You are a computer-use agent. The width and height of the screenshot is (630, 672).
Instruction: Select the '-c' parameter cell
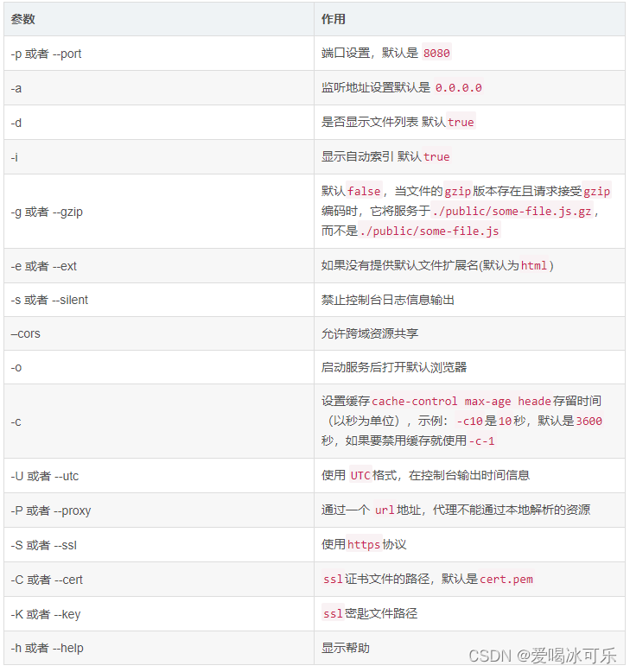click(x=159, y=422)
